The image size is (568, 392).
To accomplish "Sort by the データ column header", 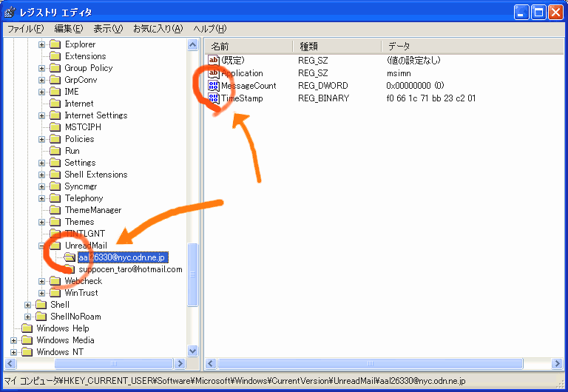I will point(473,47).
